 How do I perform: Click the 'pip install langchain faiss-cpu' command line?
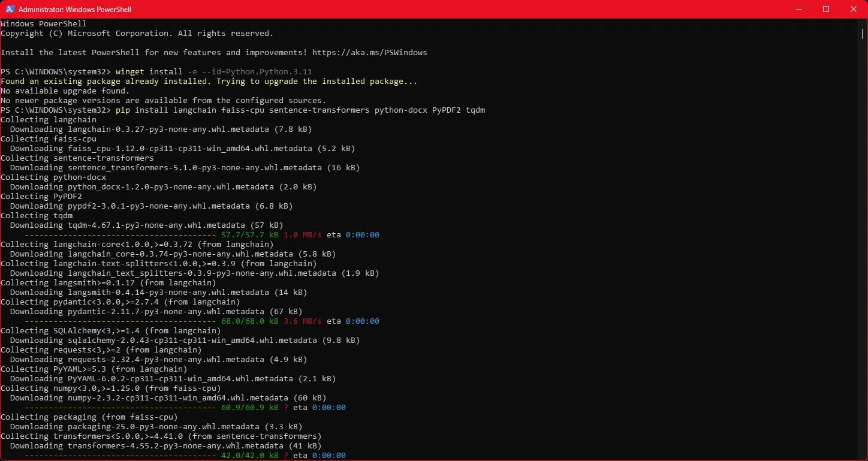tap(300, 110)
